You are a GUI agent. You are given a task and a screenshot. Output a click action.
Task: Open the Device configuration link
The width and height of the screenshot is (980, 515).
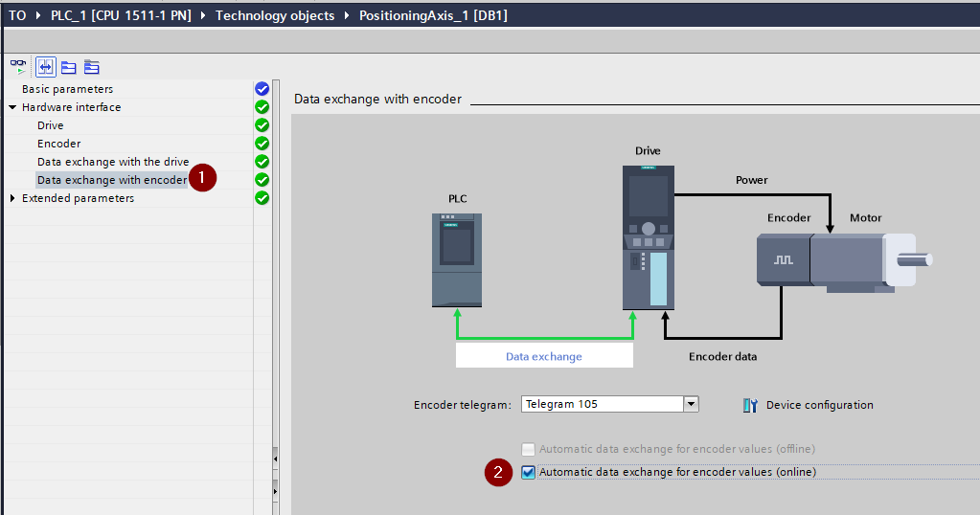[x=819, y=405]
